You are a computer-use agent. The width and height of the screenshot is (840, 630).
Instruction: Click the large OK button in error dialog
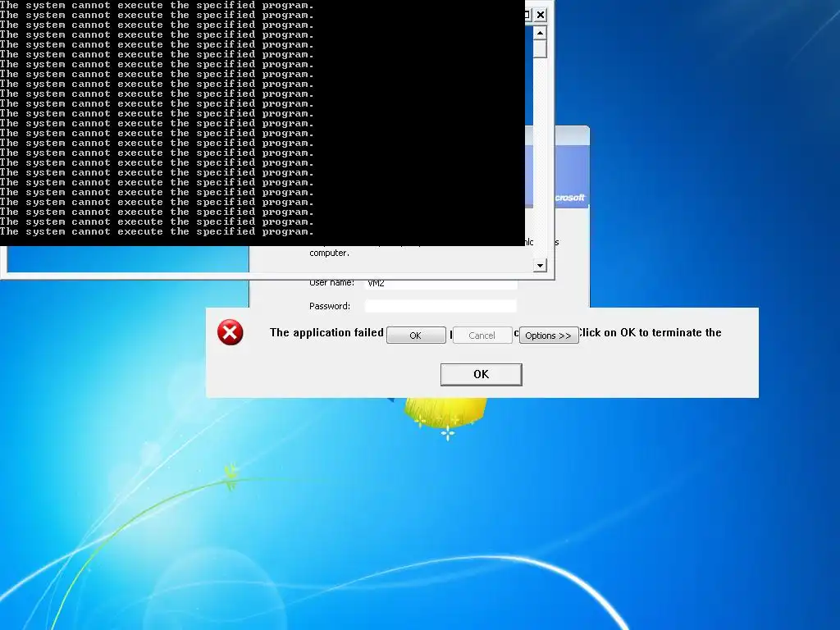tap(481, 374)
